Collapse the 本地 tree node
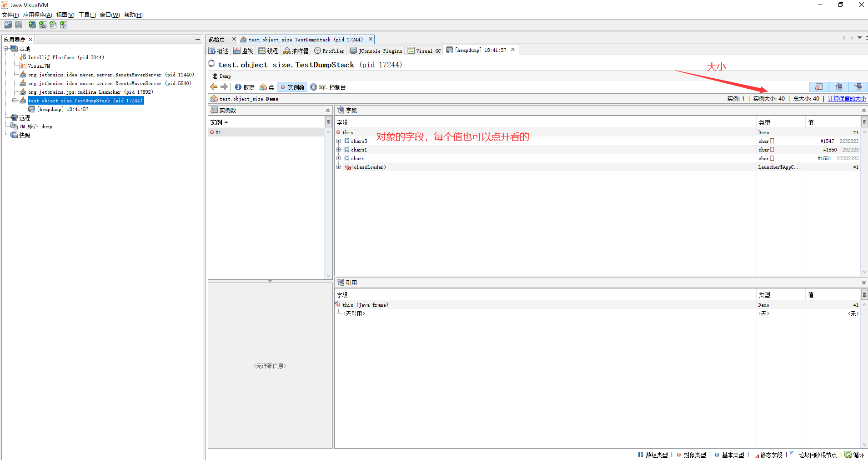This screenshot has height=460, width=868. point(6,49)
